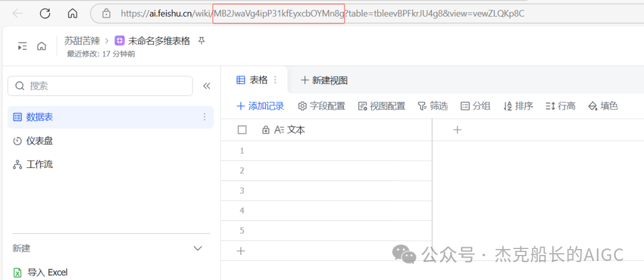The width and height of the screenshot is (644, 280).
Task: Click the 最近修改 timestamp text
Action: (x=101, y=54)
